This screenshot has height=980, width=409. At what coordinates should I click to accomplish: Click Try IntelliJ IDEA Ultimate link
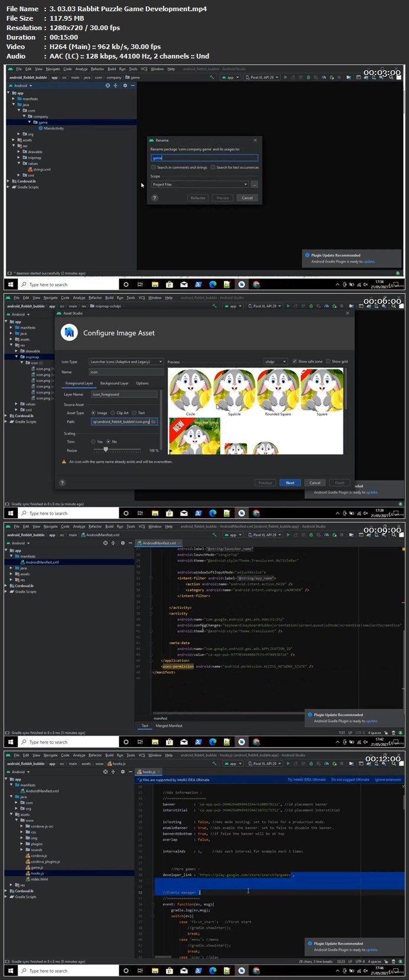[x=306, y=780]
